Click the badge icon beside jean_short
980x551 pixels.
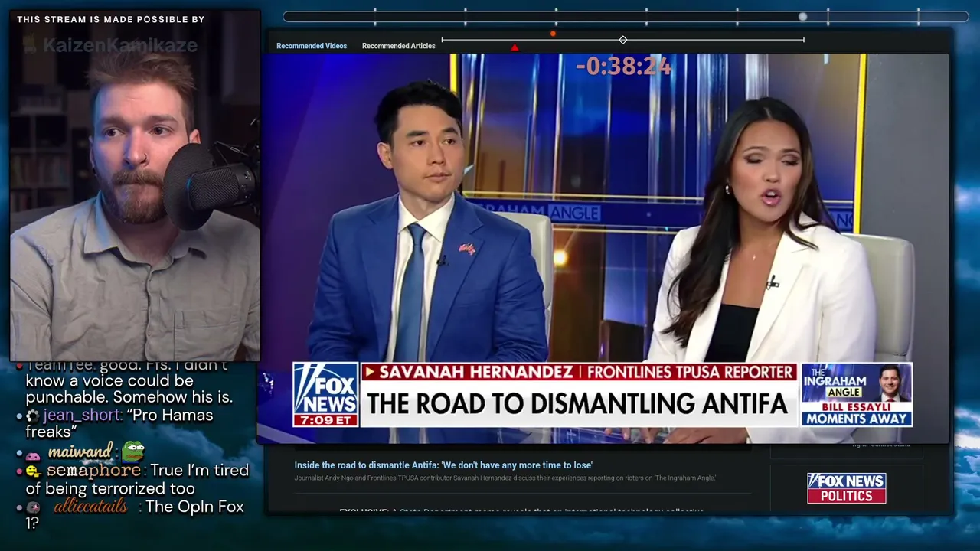click(x=32, y=416)
